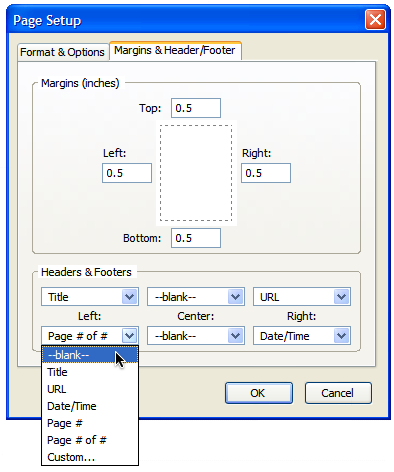Choose Date/Time in the open list
The height and width of the screenshot is (472, 394).
click(x=90, y=406)
